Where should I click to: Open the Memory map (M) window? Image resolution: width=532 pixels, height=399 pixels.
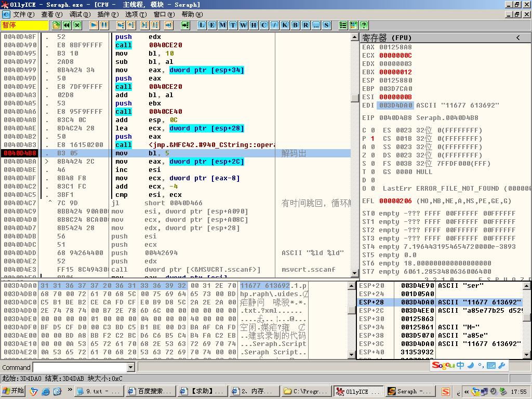point(222,25)
